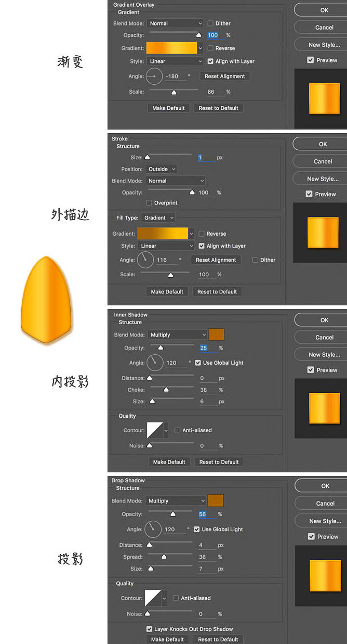Click Stroke Angle field showing 116

tap(166, 260)
